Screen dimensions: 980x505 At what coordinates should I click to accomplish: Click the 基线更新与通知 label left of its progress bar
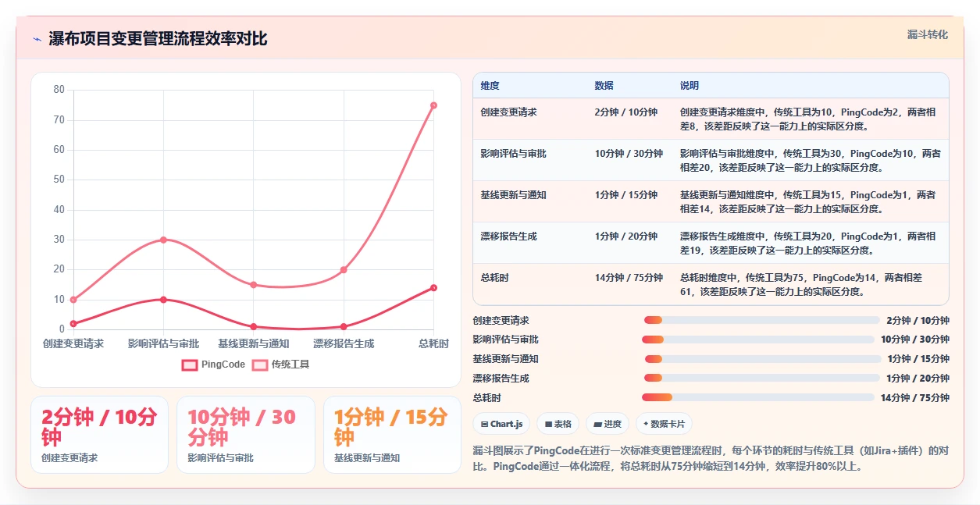[x=506, y=359]
